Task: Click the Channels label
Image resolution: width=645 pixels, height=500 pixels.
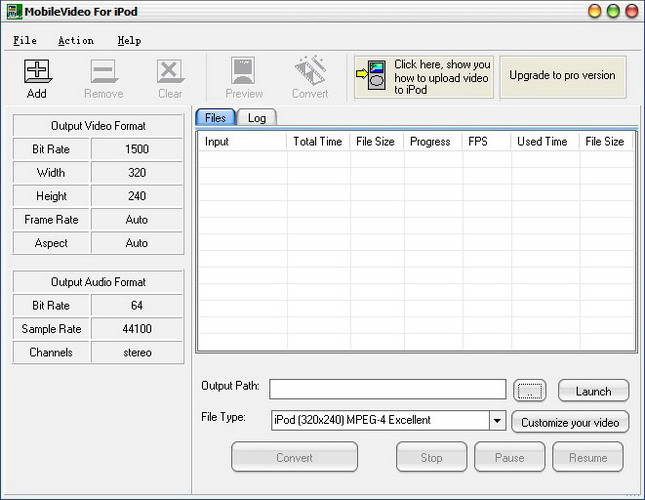Action: [x=51, y=352]
